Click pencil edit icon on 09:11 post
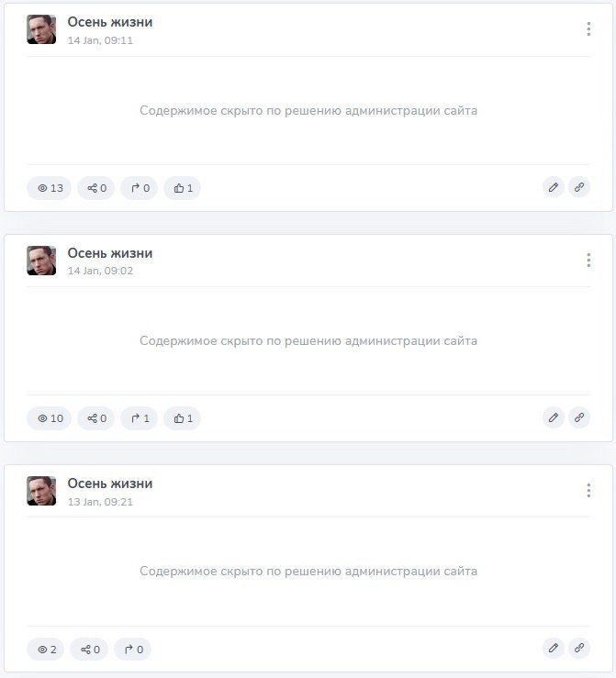 [x=554, y=187]
